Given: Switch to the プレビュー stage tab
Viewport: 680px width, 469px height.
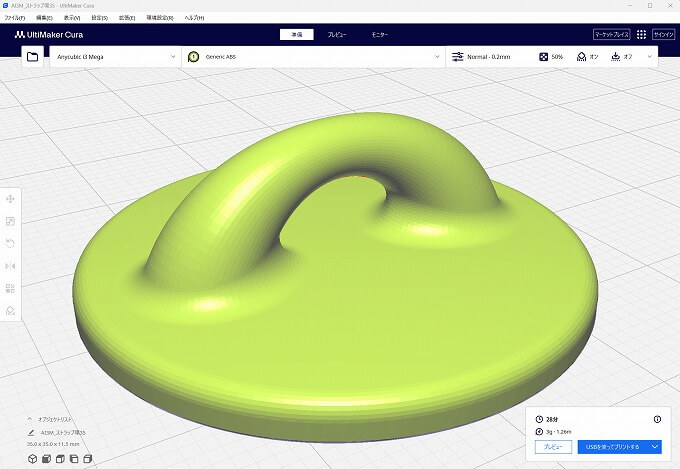Looking at the screenshot, I should coord(338,34).
